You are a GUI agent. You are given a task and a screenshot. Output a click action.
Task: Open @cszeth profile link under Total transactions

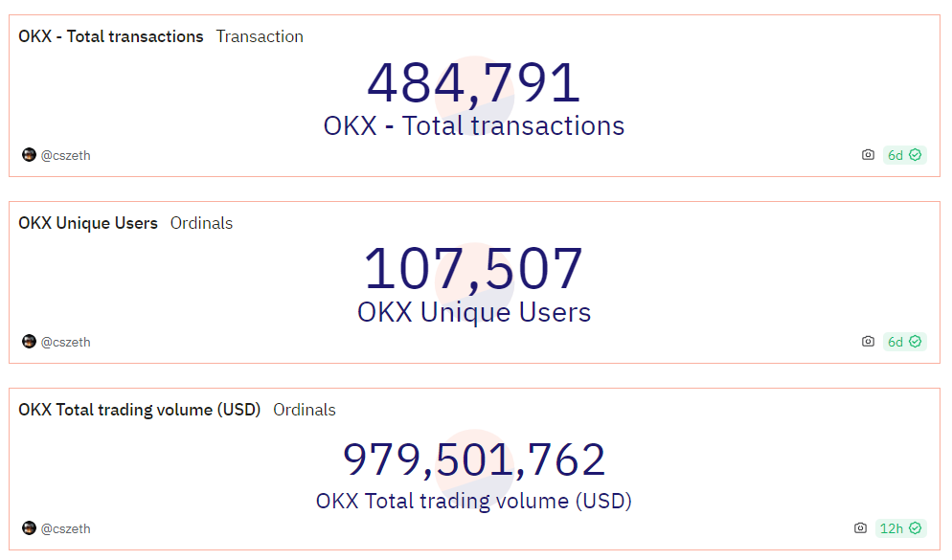pos(65,155)
